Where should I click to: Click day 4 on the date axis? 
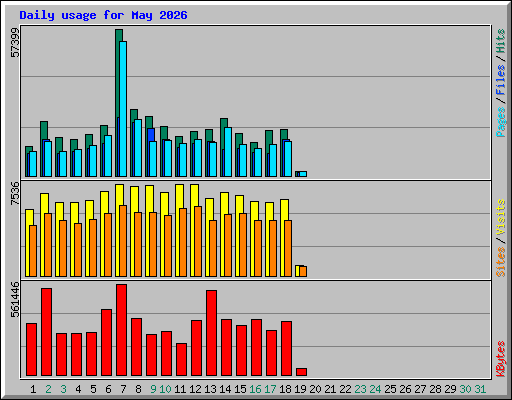[78, 389]
